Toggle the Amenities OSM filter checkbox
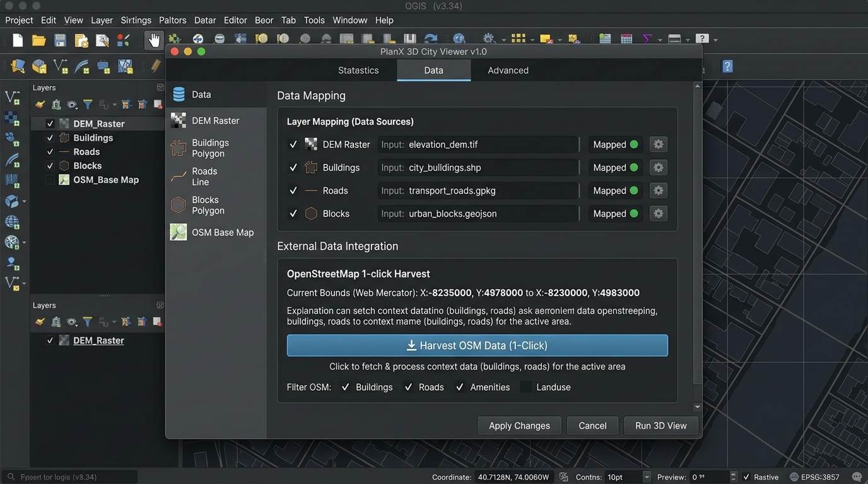 point(460,387)
